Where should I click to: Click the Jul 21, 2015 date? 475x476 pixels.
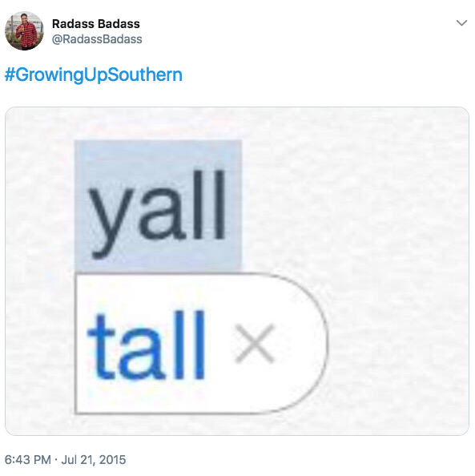click(x=94, y=460)
